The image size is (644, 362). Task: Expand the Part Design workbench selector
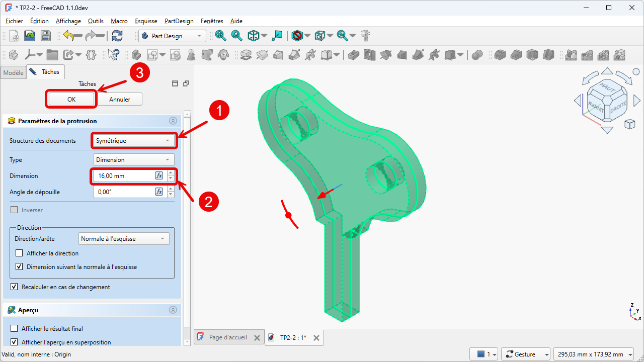click(x=173, y=36)
